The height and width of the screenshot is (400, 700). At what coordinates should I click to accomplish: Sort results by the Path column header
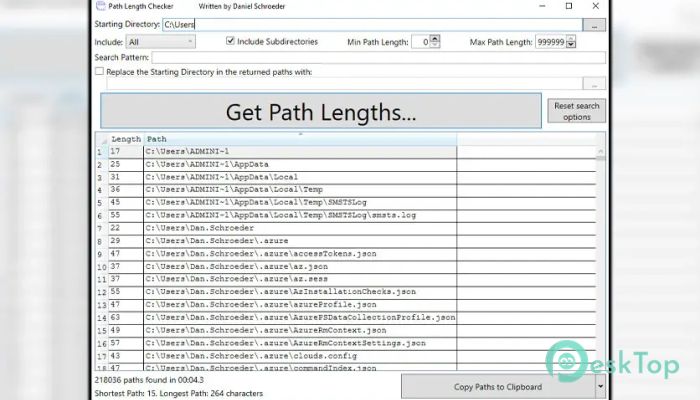pos(300,139)
